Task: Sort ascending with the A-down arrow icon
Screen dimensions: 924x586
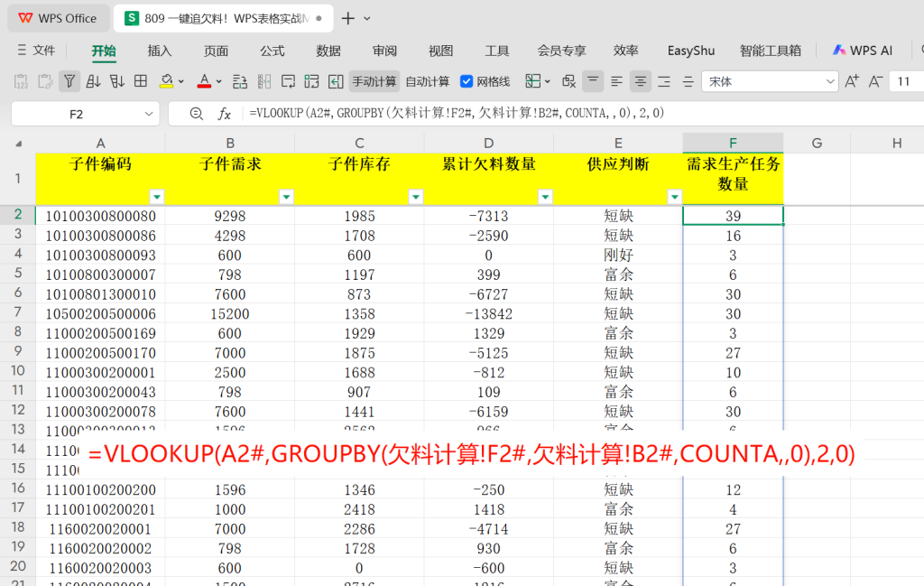Action: [x=93, y=81]
